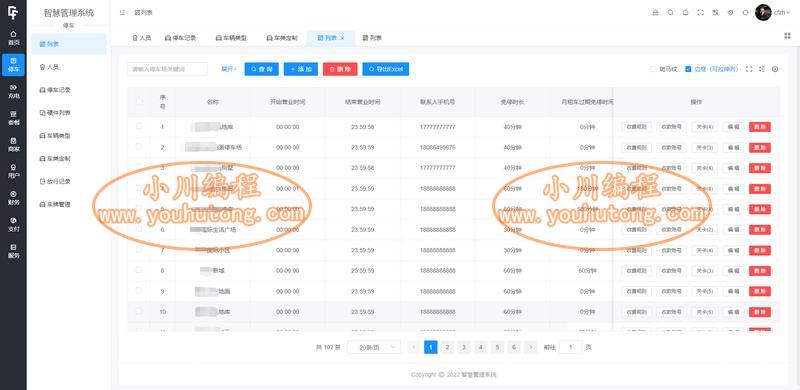This screenshot has width=800, height=390.
Task: Select the checkbox for row 7
Action: [139, 250]
